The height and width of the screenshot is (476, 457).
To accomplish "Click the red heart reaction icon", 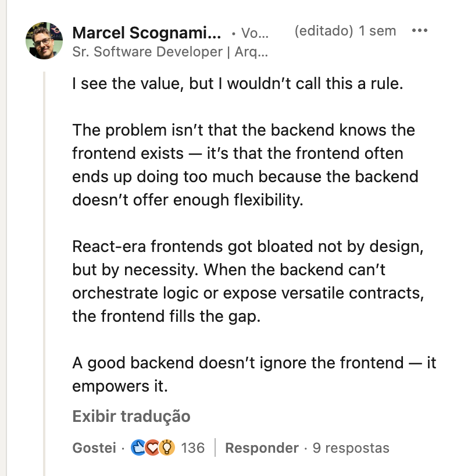I will 152,447.
